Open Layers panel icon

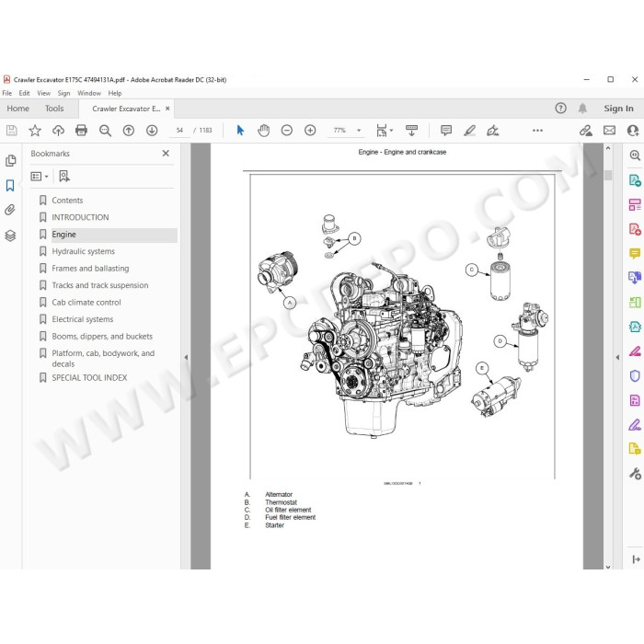pyautogui.click(x=10, y=236)
